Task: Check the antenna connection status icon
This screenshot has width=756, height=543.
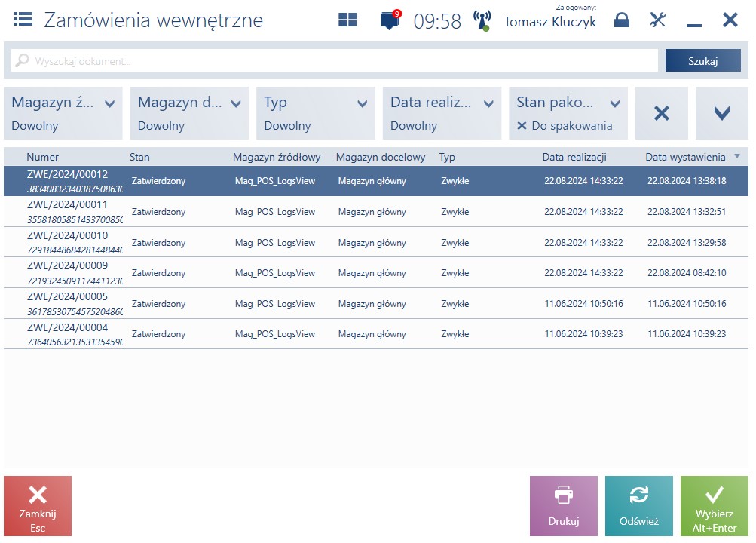Action: click(x=482, y=20)
